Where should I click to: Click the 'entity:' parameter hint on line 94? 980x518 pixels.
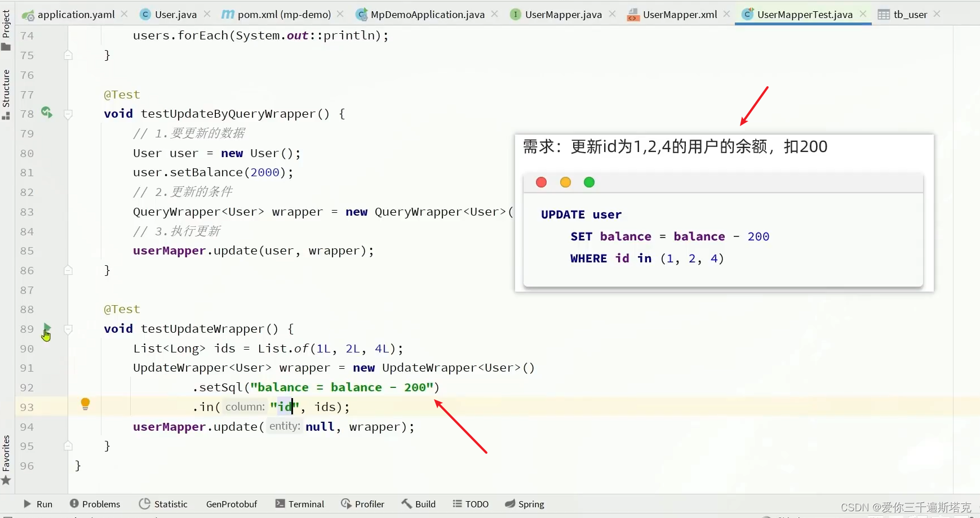285,426
